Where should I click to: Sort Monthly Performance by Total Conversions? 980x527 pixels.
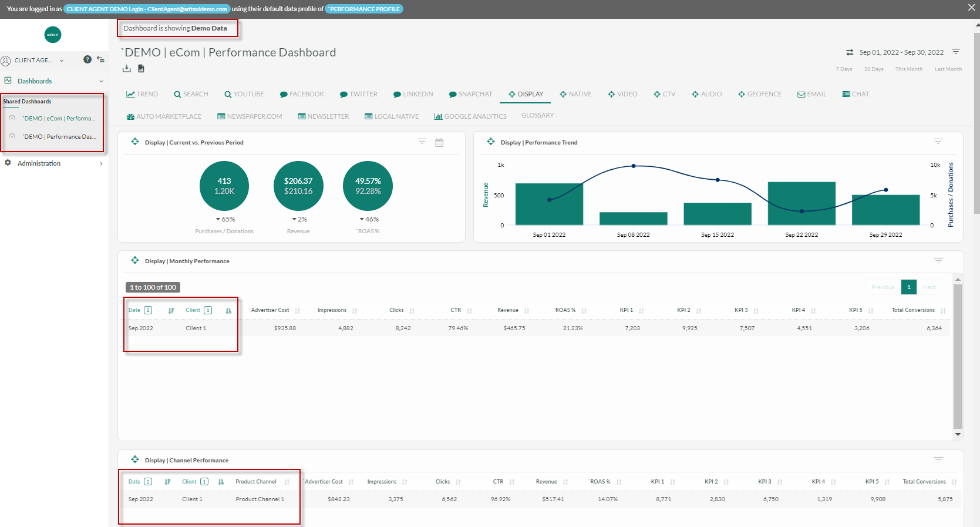coord(943,311)
